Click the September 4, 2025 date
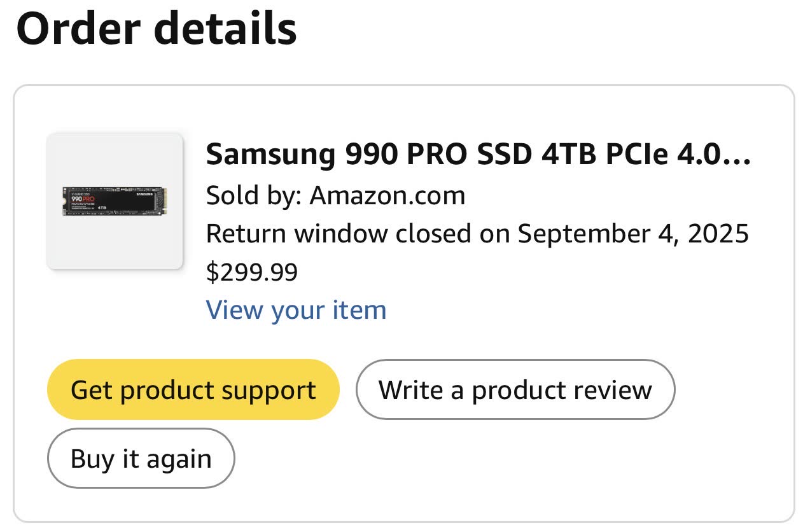The image size is (810, 532). (x=633, y=234)
